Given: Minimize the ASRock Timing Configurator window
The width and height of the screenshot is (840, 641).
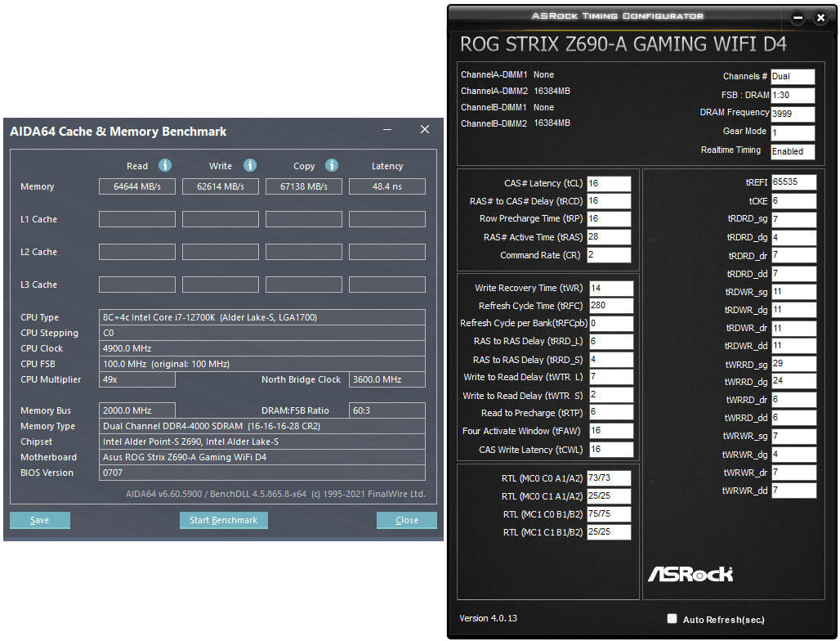Looking at the screenshot, I should 798,18.
